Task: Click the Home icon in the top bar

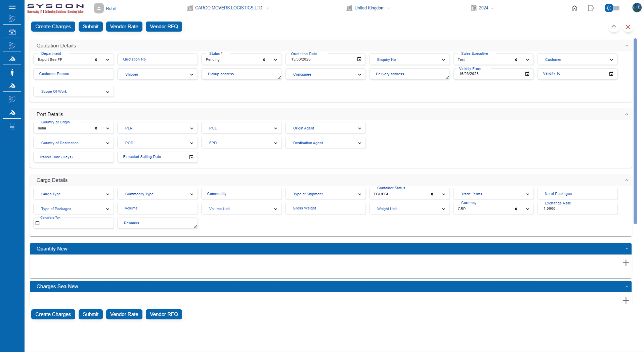Action: (574, 8)
